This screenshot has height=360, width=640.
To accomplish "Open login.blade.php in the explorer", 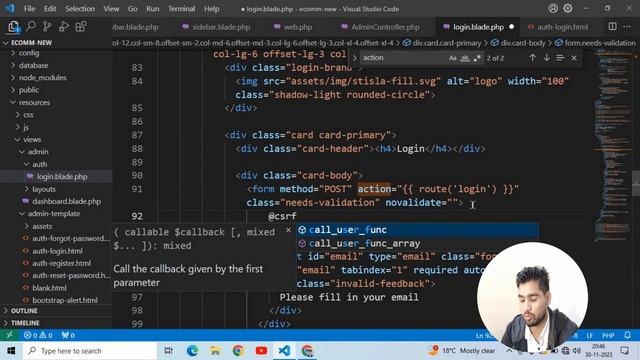I will tap(56, 176).
